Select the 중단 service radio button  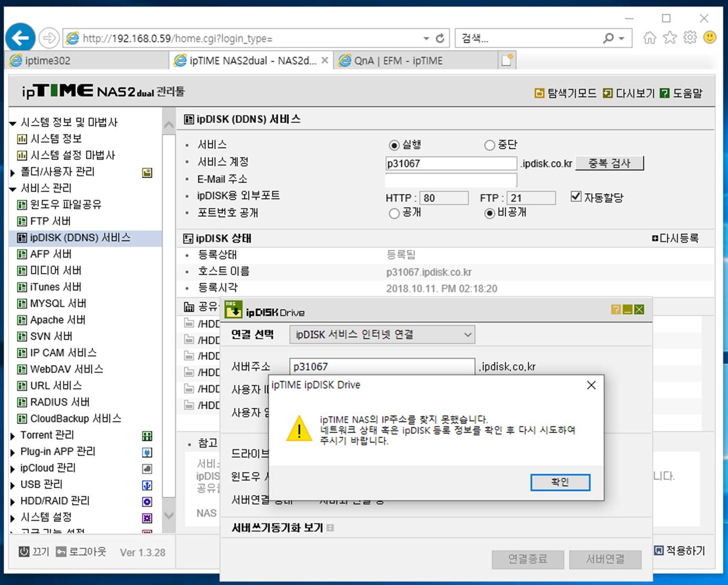[x=490, y=145]
